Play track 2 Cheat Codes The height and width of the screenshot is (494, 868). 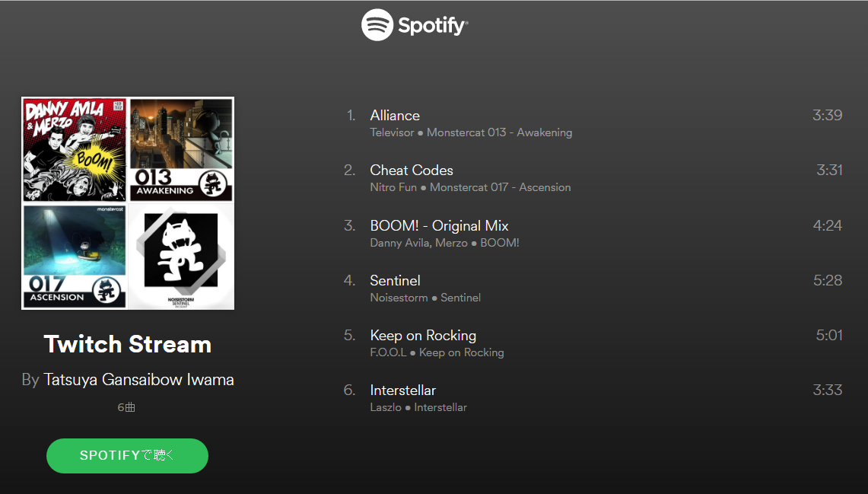coord(593,178)
